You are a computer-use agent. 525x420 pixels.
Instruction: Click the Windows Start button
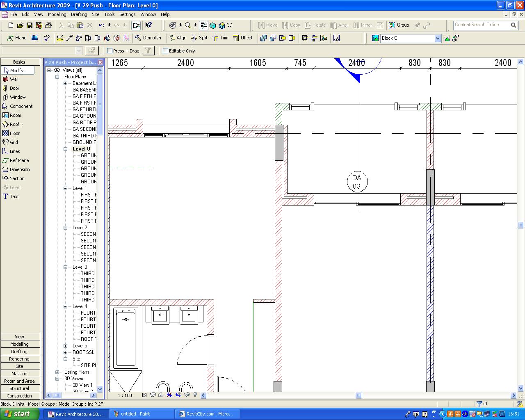point(17,414)
